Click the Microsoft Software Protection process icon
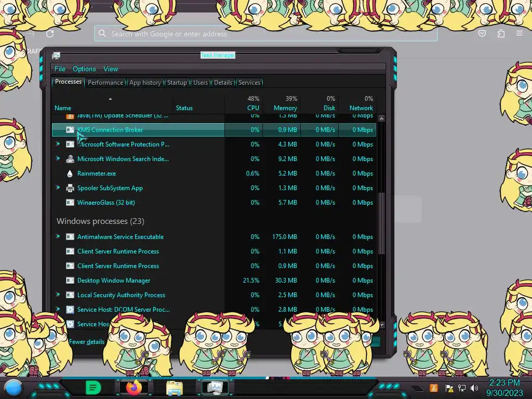This screenshot has width=532, height=399. tap(70, 144)
